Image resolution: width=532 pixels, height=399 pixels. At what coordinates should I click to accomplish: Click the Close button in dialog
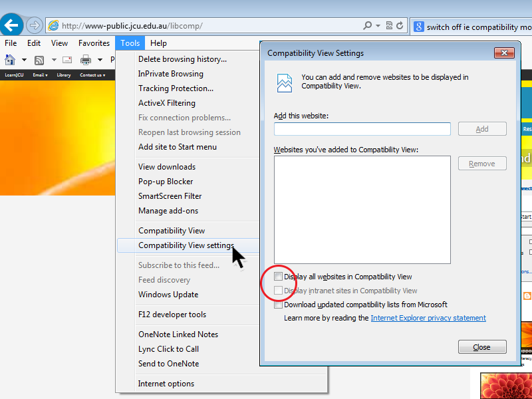[482, 347]
